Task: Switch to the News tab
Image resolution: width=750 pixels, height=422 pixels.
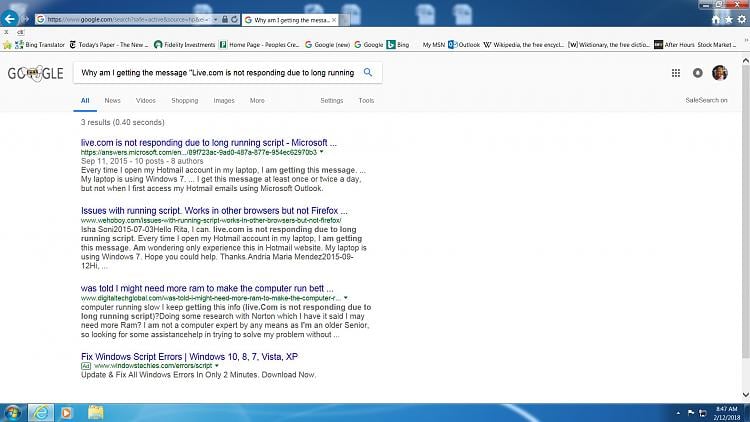Action: (112, 100)
